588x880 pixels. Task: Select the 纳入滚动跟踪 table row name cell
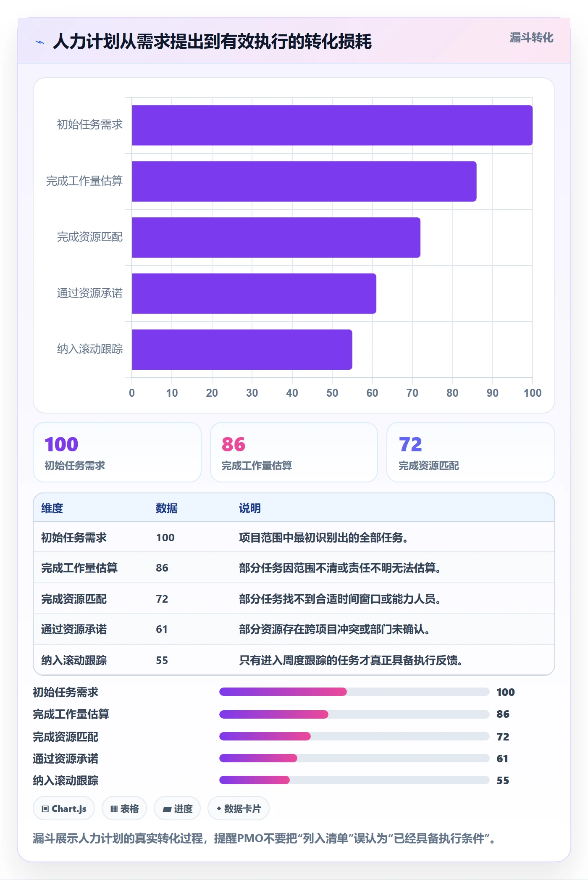click(x=74, y=660)
